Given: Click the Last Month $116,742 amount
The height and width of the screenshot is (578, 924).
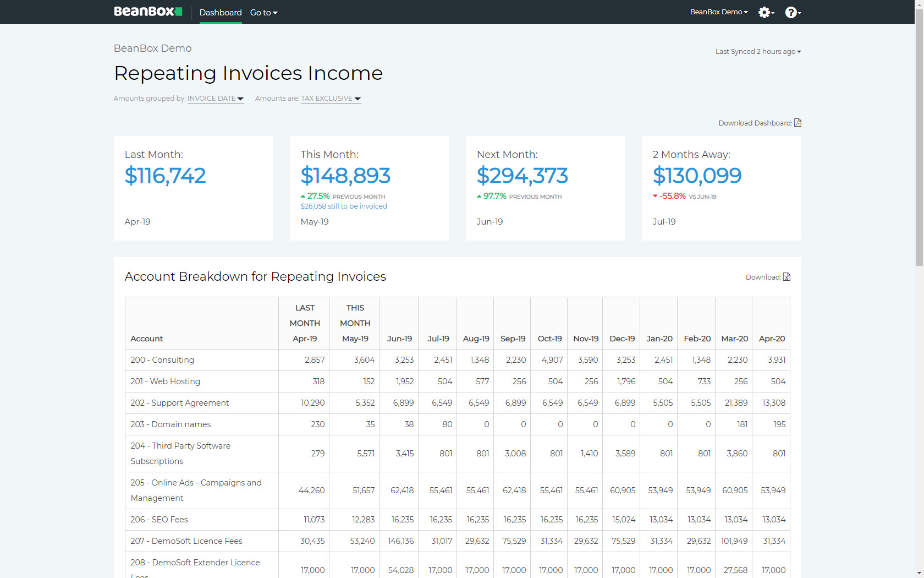Looking at the screenshot, I should (165, 176).
